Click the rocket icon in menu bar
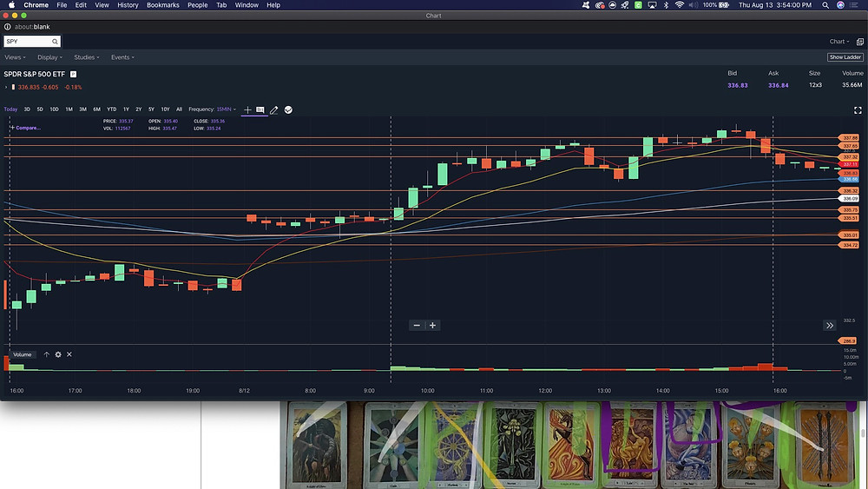Viewport: 868px width, 489px height. point(625,5)
